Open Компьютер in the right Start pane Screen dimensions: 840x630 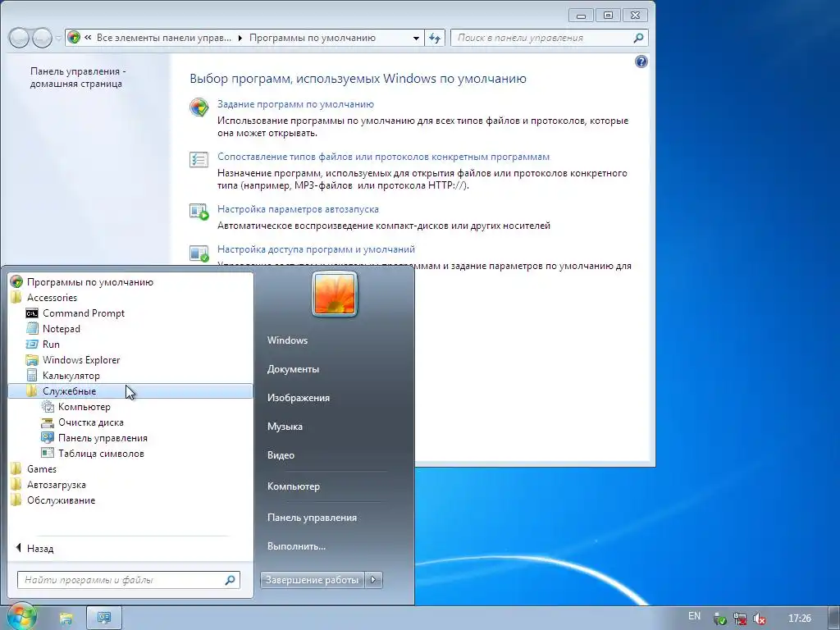click(294, 486)
